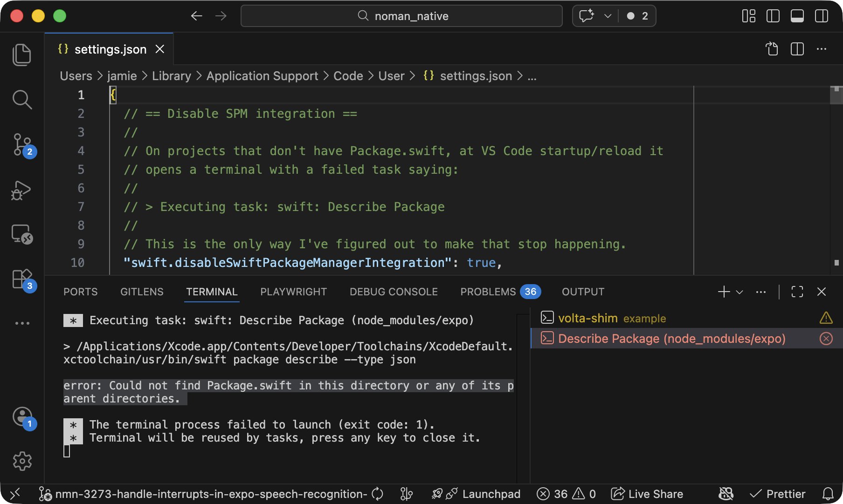Split the editor to the right
Image resolution: width=843 pixels, height=504 pixels.
[797, 49]
